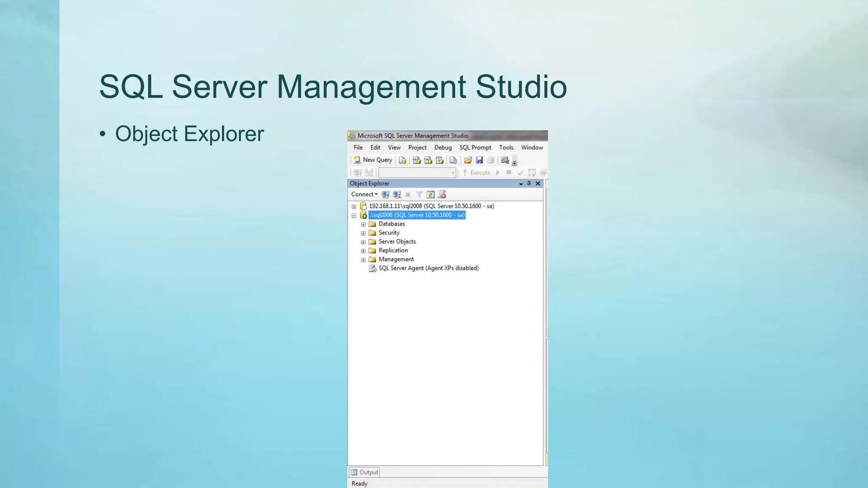
Task: Click the Open File folder icon
Action: point(468,160)
